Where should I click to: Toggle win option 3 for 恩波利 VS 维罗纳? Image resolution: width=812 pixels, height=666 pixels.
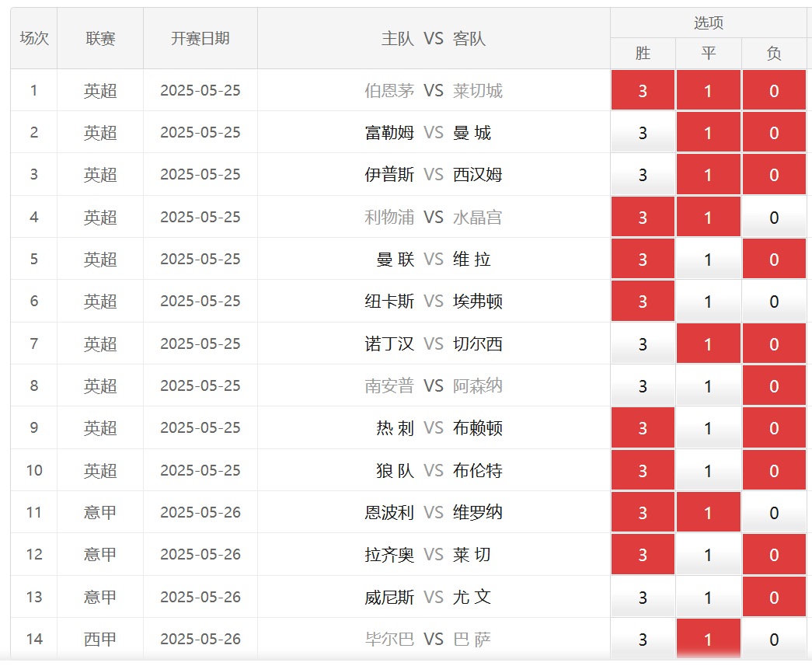(643, 512)
